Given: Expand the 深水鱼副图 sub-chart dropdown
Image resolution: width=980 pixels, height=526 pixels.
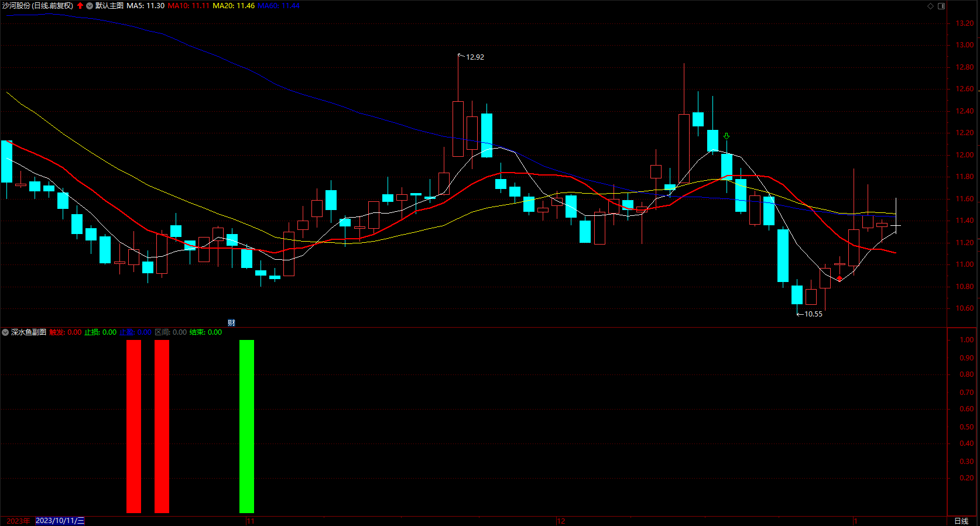Looking at the screenshot, I should [x=5, y=332].
